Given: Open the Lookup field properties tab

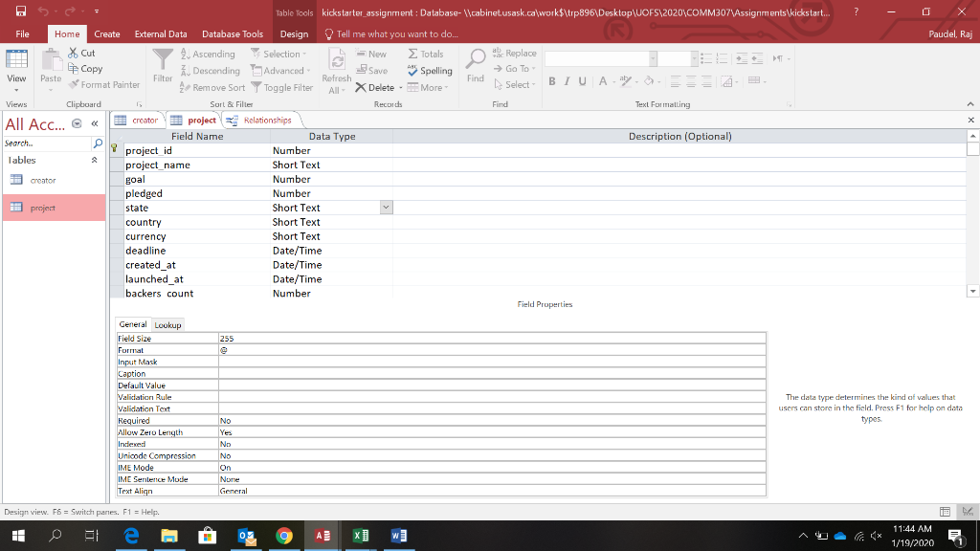Looking at the screenshot, I should click(167, 325).
